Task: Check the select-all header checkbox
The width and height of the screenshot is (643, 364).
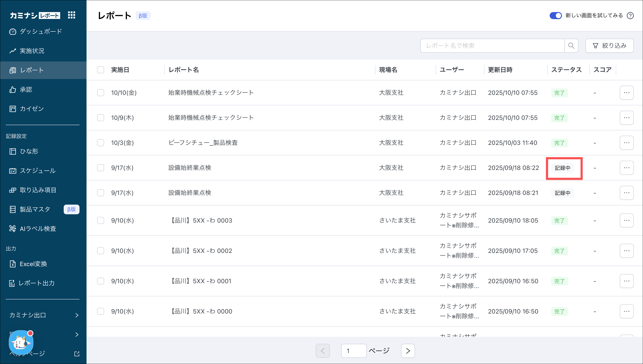Action: (101, 70)
